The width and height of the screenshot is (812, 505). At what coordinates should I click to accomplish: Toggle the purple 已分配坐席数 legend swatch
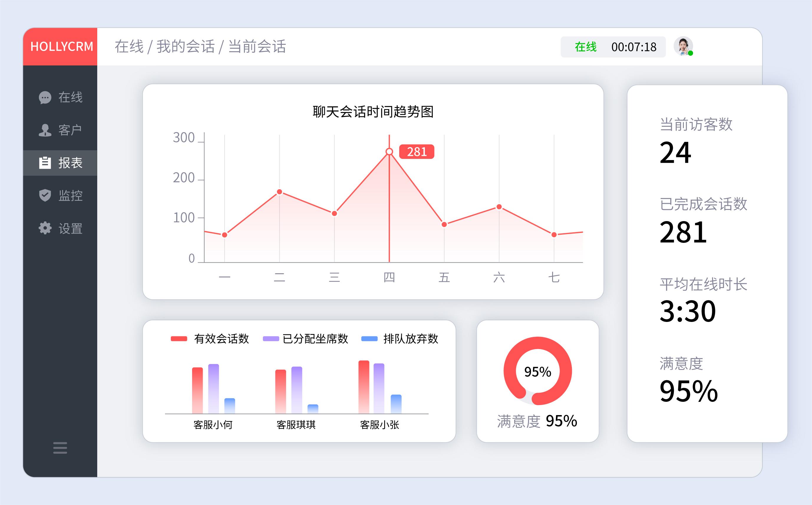click(271, 339)
